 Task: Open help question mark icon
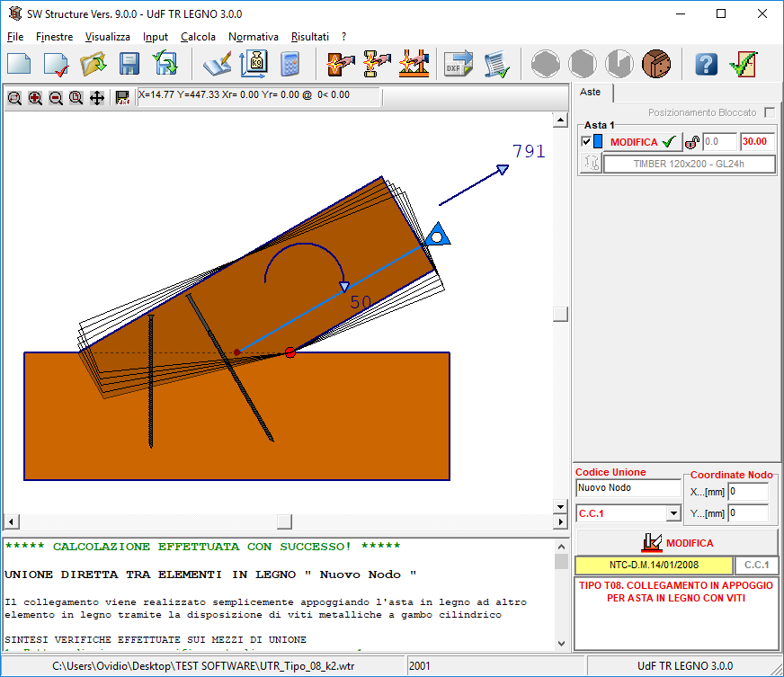pyautogui.click(x=707, y=64)
